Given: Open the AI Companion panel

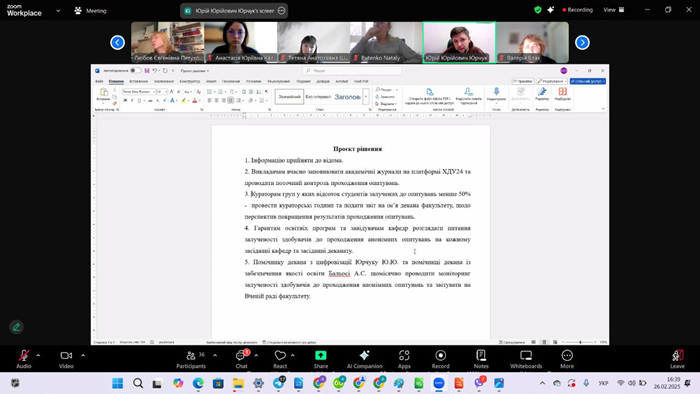Looking at the screenshot, I should [x=364, y=359].
